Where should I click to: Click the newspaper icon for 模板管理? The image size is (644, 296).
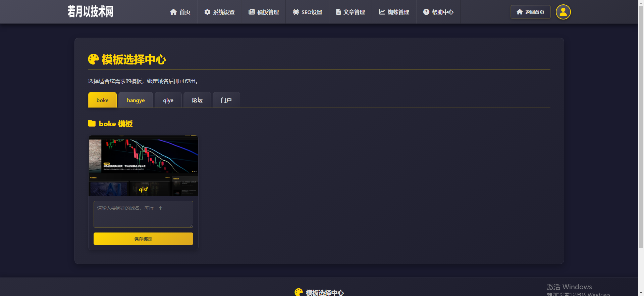click(x=251, y=12)
